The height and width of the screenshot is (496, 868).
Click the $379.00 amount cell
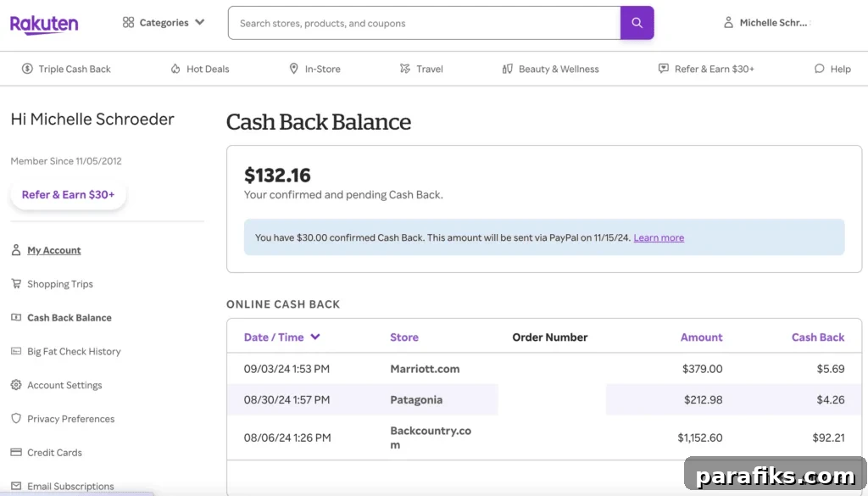[702, 369]
